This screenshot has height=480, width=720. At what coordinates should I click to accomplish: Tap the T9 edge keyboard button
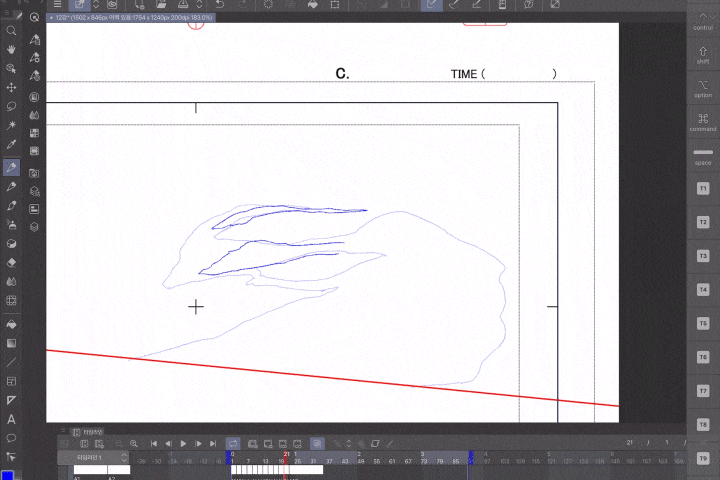pos(703,458)
